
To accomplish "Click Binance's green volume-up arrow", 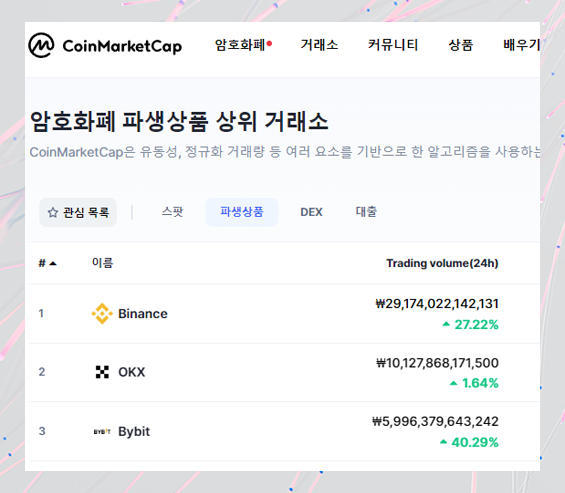I will coord(446,324).
